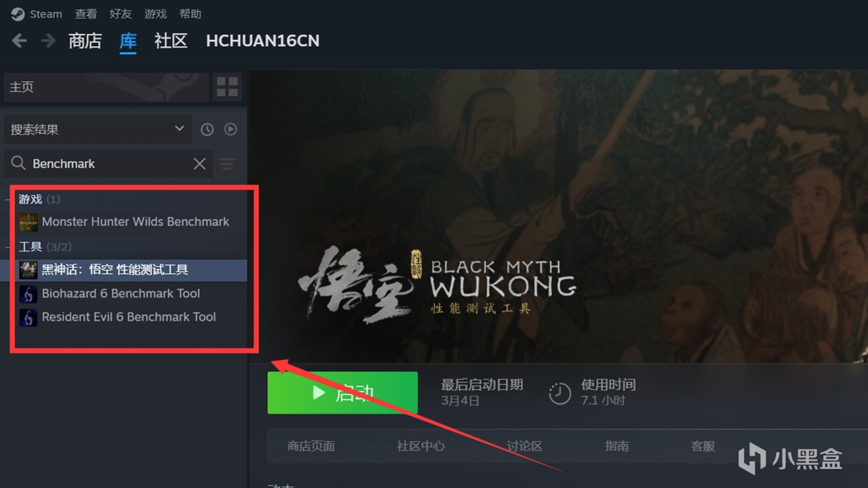Click the Benchmark search field
868x488 pixels.
pyautogui.click(x=108, y=163)
